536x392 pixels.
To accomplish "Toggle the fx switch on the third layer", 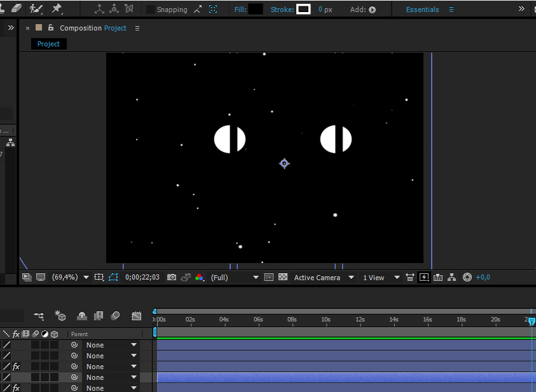I will 16,367.
